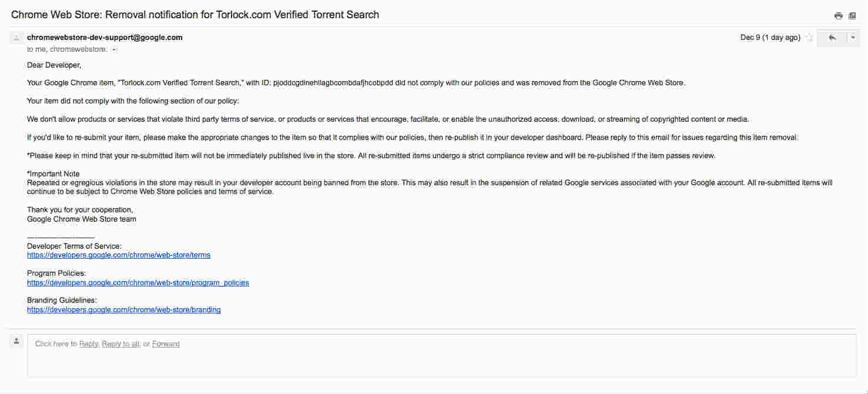Click the 'to me, chromewebstore' recipient line
868x394 pixels.
[68, 50]
